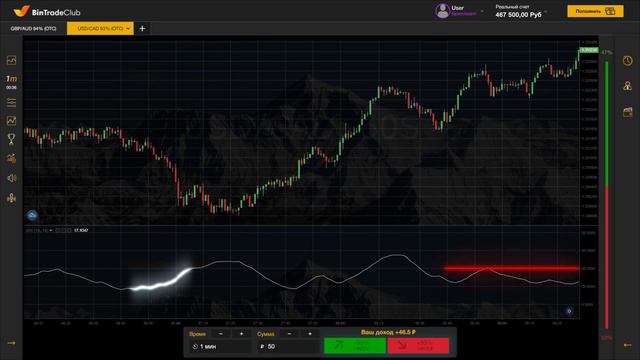640x360 pixels.
Task: Increase trade amount with plus button
Action: (310, 334)
